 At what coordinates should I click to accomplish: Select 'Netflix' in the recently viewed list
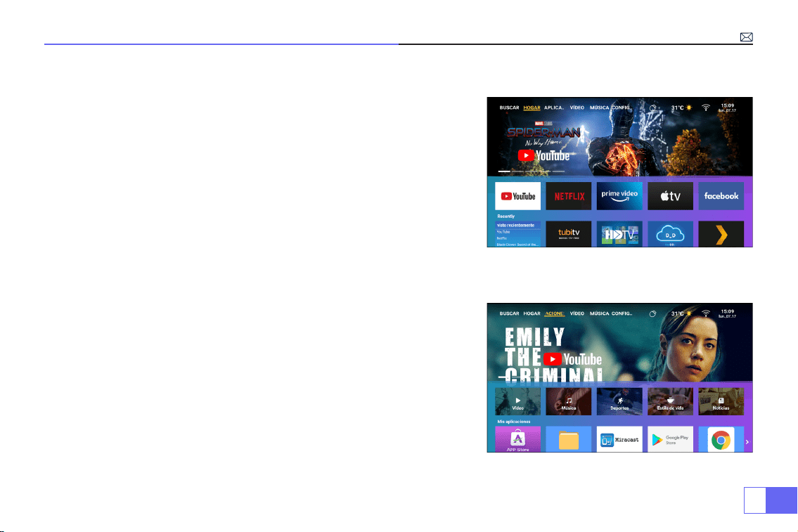(x=502, y=238)
